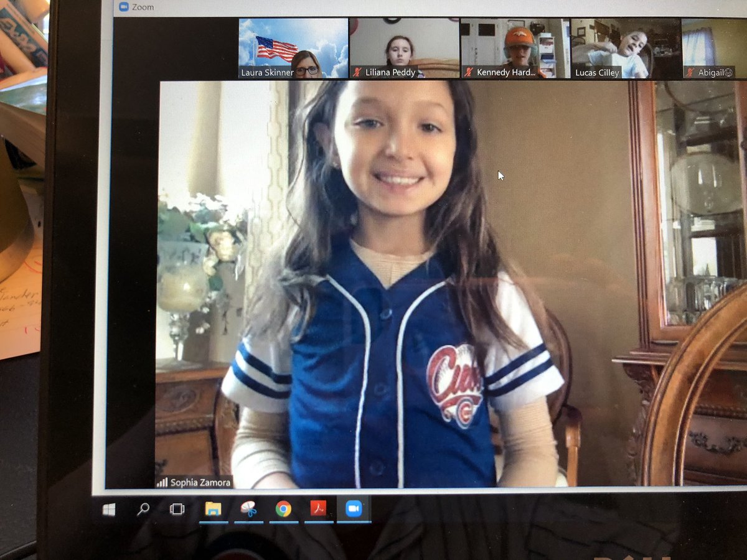This screenshot has height=560, width=747.
Task: Click the signal bars icon beside Sophia Zamora
Action: point(162,482)
